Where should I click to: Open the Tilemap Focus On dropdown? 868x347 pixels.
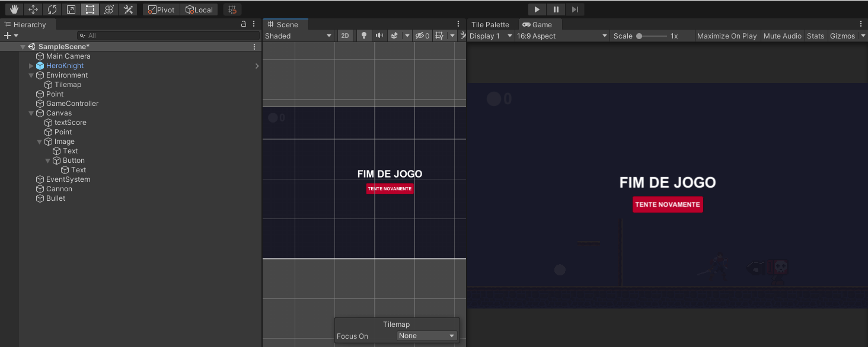click(x=427, y=336)
